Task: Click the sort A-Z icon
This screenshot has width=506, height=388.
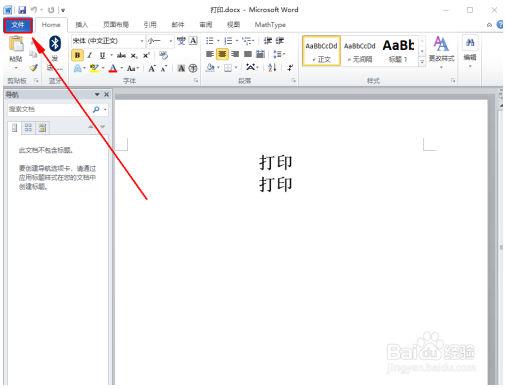Action: point(272,68)
